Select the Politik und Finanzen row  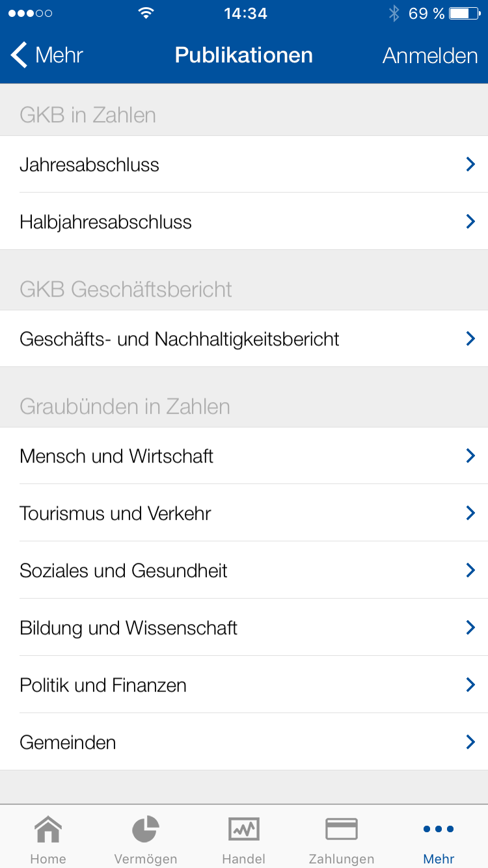(103, 685)
